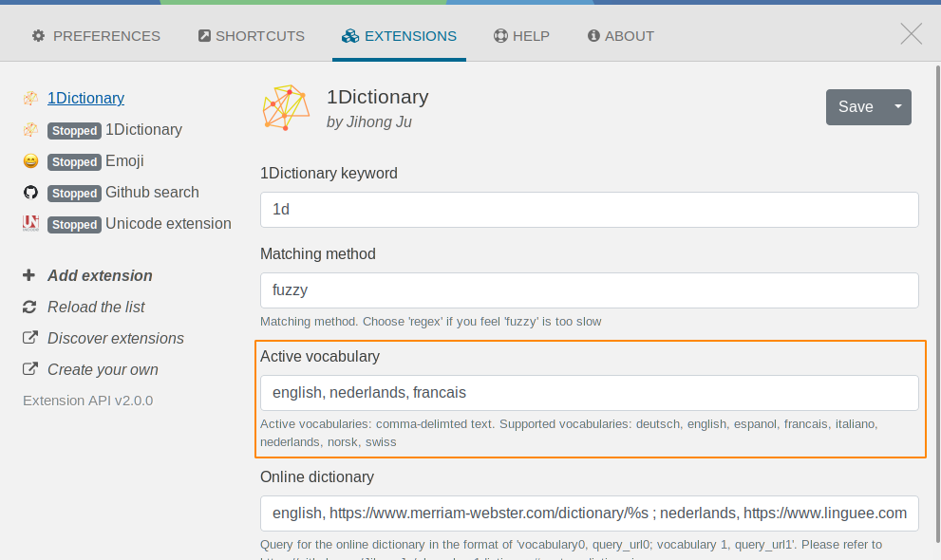Viewport: 941px width, 560px height.
Task: Open the Preferences tab
Action: click(x=96, y=36)
